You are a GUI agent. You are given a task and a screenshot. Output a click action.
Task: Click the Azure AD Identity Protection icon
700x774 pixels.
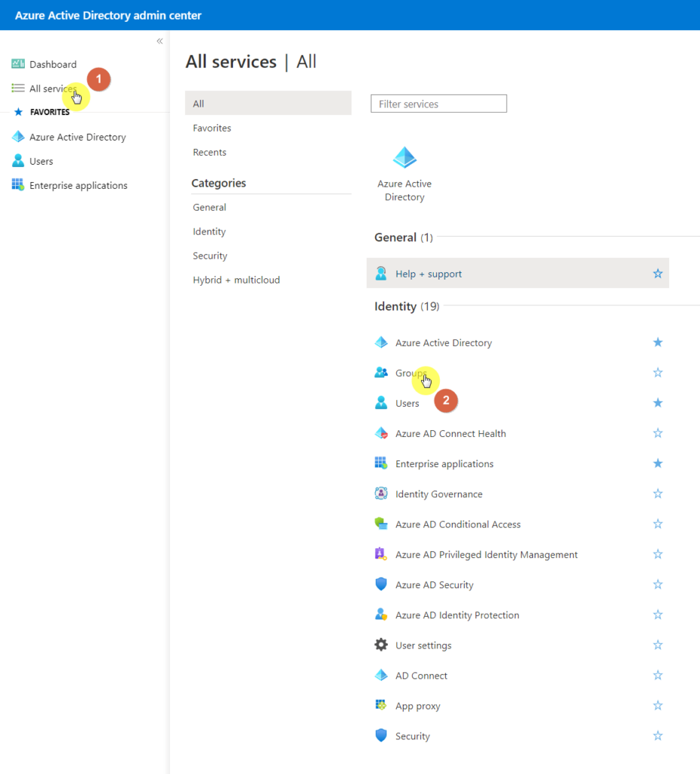pyautogui.click(x=381, y=615)
